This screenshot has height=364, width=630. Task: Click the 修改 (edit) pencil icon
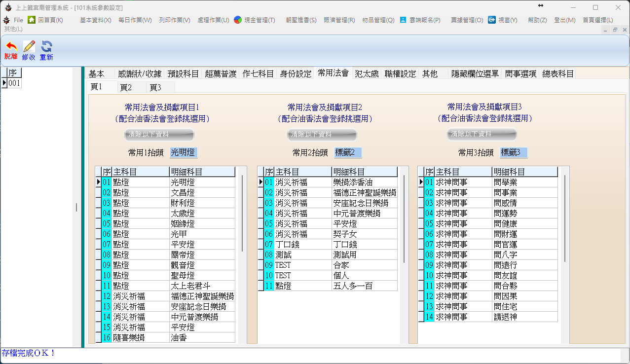point(29,47)
